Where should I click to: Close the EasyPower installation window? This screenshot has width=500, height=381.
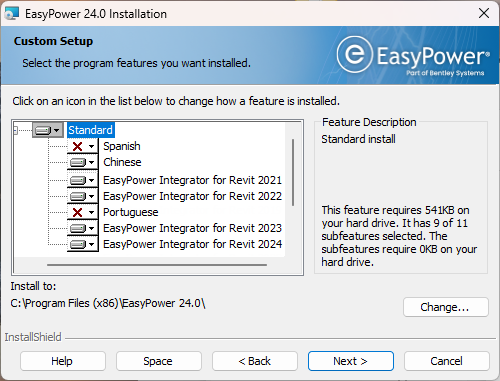pos(484,13)
